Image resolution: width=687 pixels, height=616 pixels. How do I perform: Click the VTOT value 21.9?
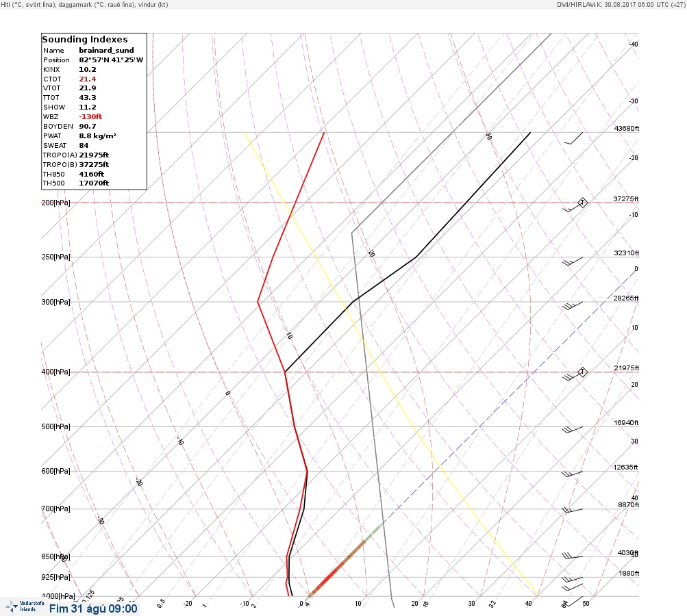click(88, 88)
